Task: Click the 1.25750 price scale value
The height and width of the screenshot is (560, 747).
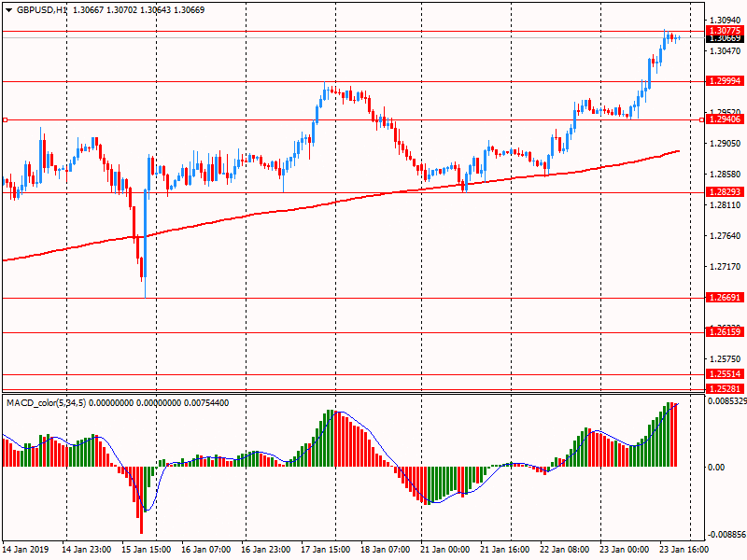Action: 726,359
